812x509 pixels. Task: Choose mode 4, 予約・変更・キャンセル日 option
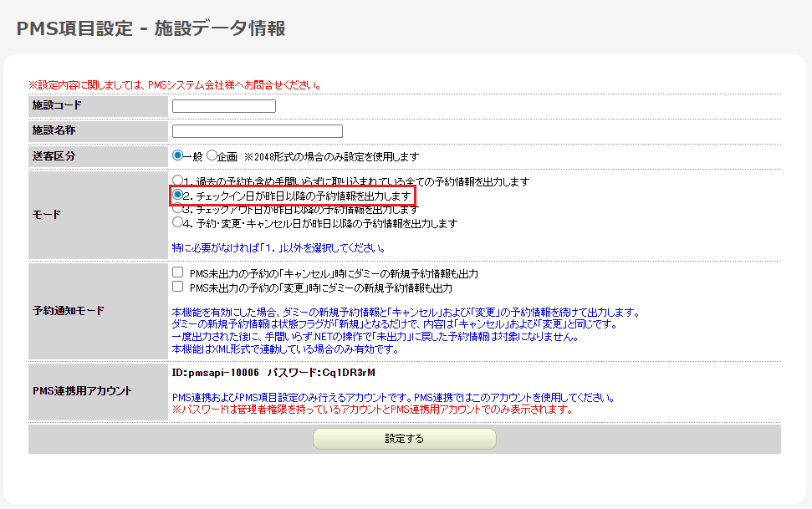177,223
